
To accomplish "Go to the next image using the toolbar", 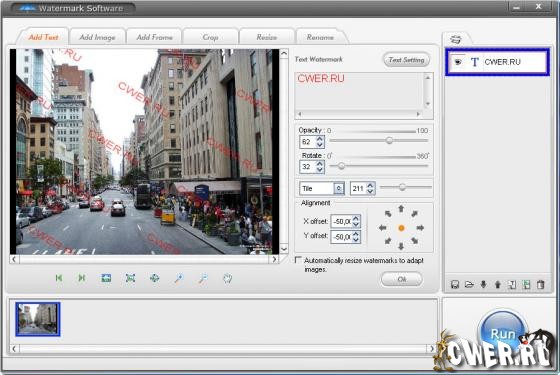I will point(82,278).
